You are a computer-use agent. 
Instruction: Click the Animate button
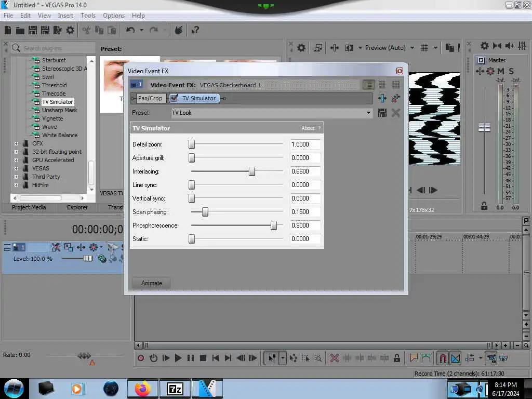151,283
